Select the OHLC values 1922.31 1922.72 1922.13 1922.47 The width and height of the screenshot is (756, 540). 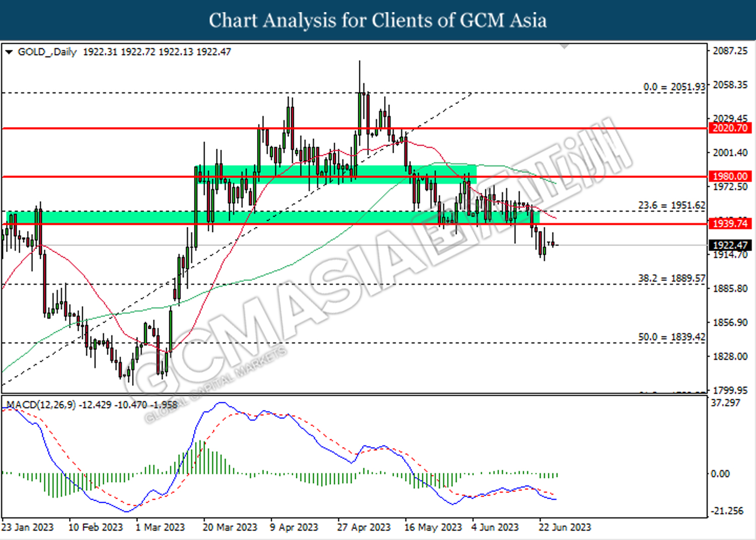tap(157, 52)
